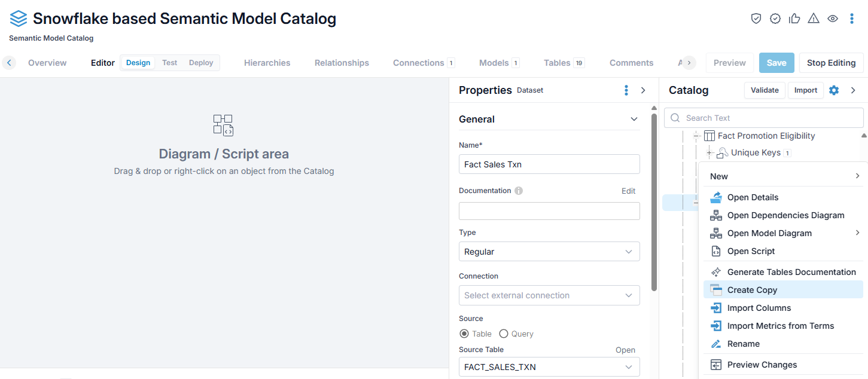Toggle the watch eye icon

click(x=833, y=19)
